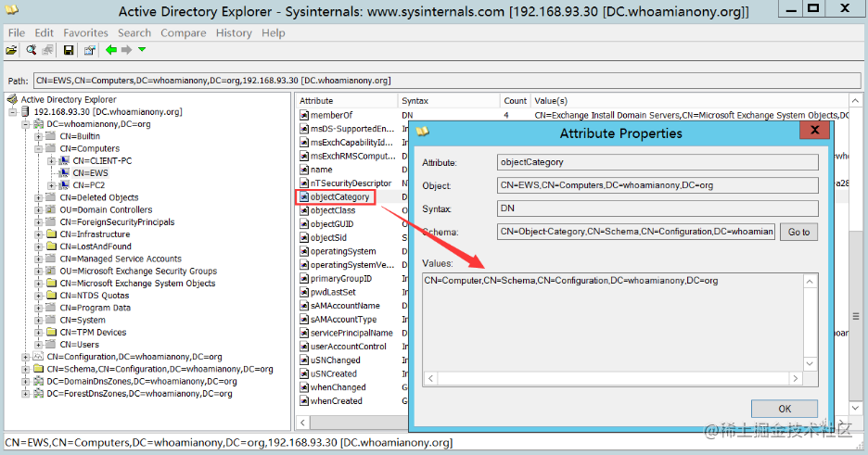Click the OU=Domain Controllers icon
Screen dimensions: 868x455
click(x=51, y=209)
